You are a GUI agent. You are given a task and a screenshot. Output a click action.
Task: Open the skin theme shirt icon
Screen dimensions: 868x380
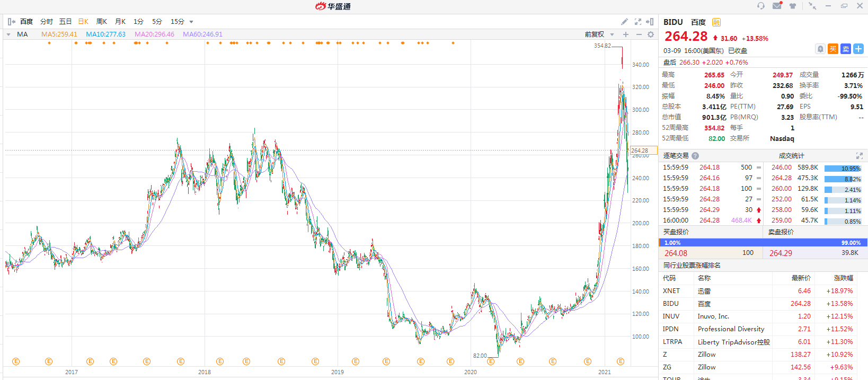(793, 6)
